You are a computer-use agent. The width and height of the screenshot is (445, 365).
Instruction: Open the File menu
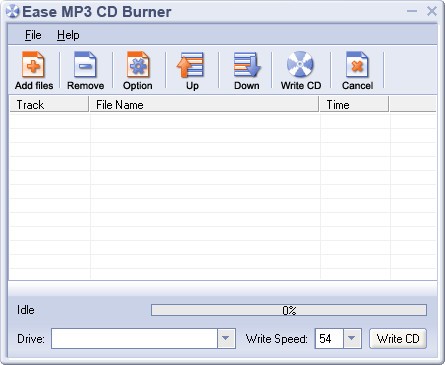point(33,35)
